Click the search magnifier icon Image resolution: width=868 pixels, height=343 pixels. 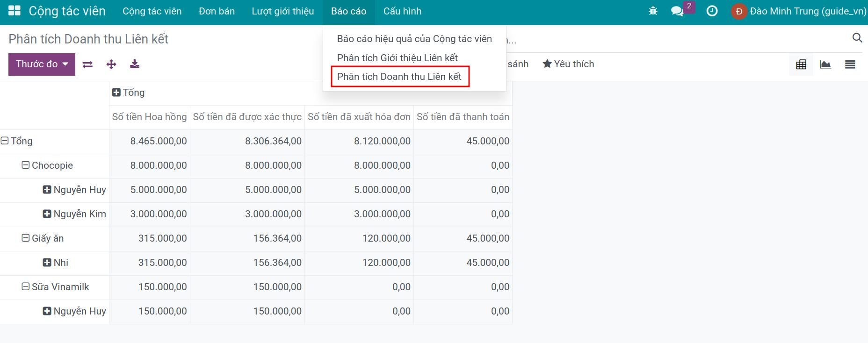pos(857,38)
